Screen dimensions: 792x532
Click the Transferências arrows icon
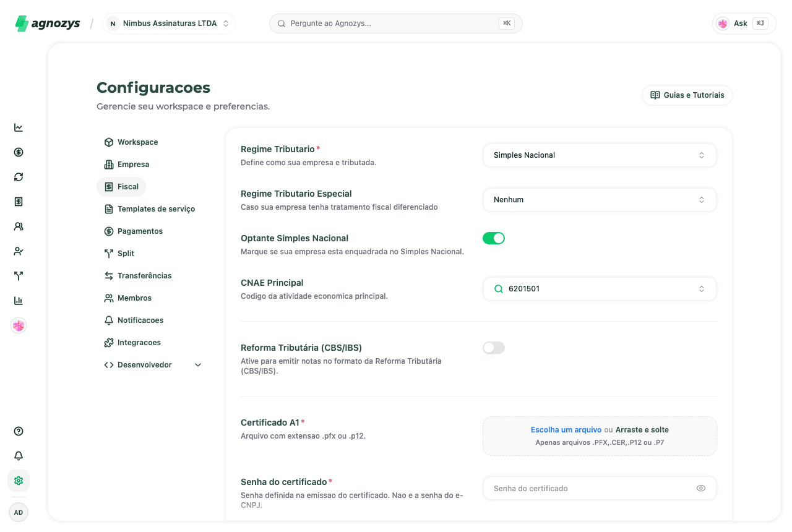[109, 276]
